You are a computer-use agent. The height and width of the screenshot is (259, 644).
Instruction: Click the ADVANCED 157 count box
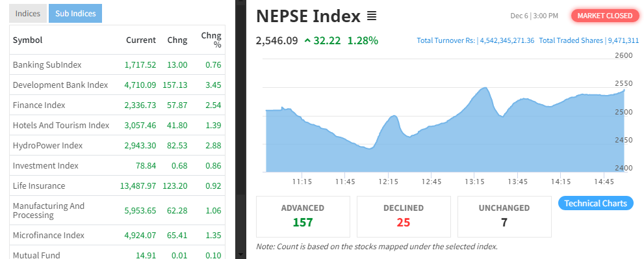(303, 216)
